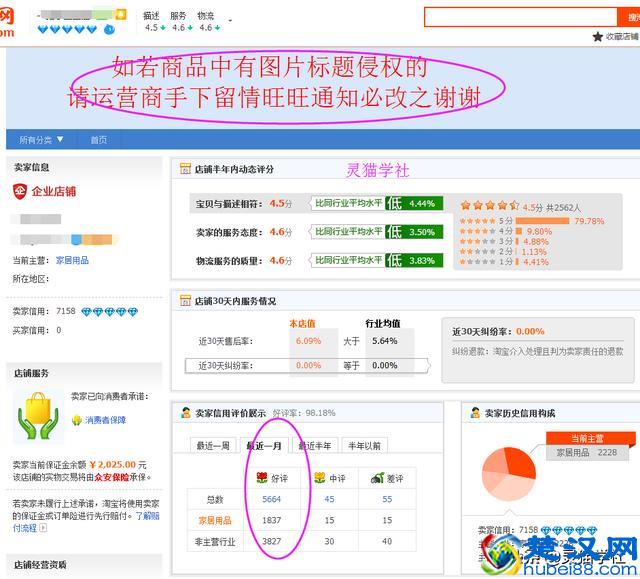Open the 家居用品 main category link
This screenshot has height=579, width=640.
click(72, 260)
